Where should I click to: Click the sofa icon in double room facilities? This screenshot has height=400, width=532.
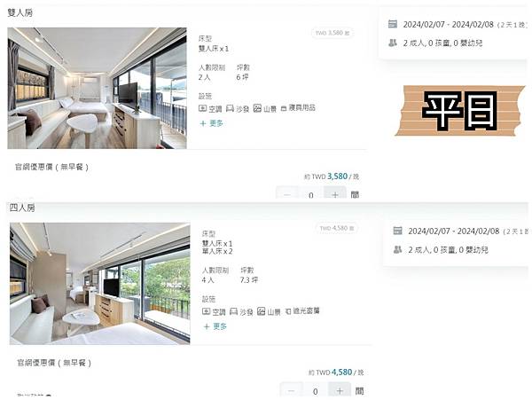pos(230,108)
